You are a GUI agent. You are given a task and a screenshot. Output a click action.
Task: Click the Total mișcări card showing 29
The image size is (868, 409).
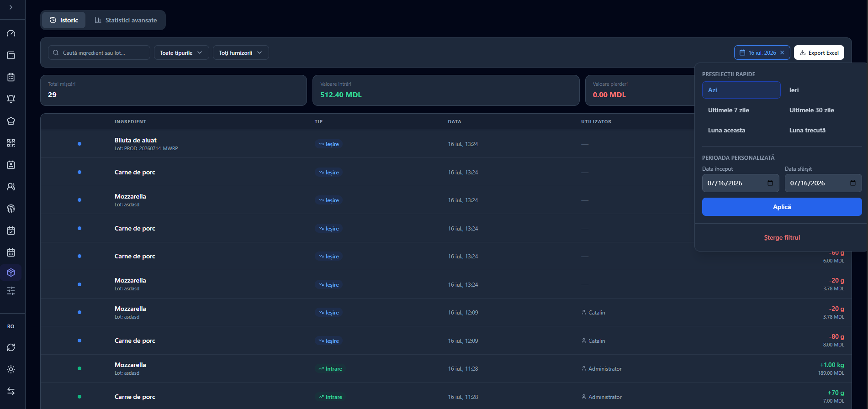point(174,90)
